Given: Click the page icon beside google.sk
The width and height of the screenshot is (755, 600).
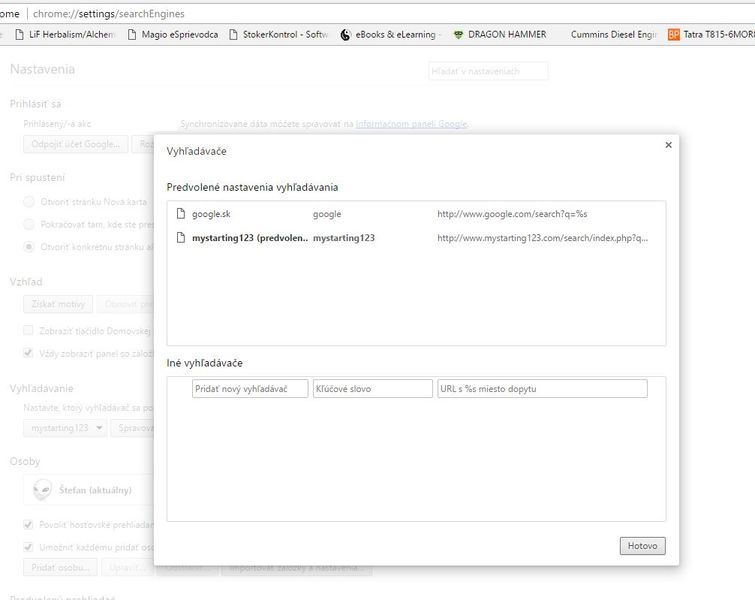Looking at the screenshot, I should pos(181,214).
